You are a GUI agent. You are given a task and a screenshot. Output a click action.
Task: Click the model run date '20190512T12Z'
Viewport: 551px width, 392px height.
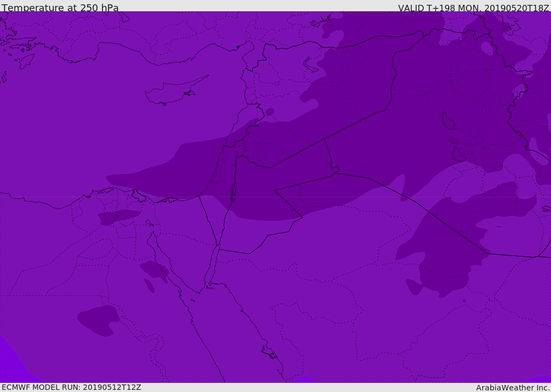(111, 387)
